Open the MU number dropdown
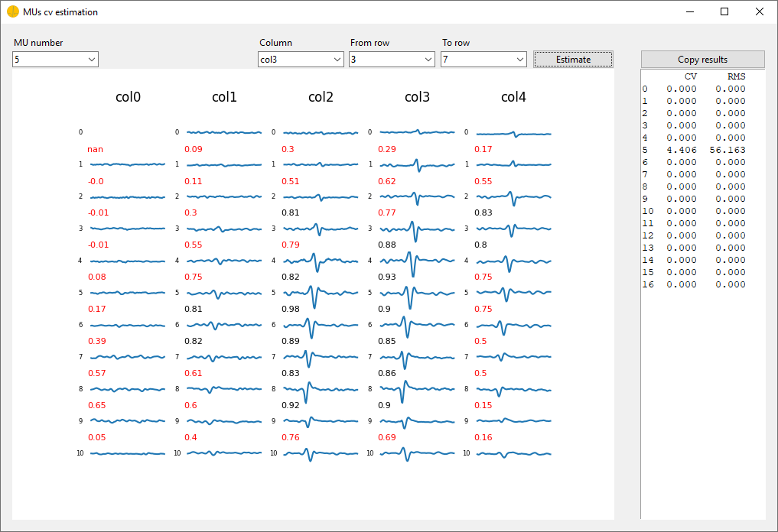 (x=55, y=60)
